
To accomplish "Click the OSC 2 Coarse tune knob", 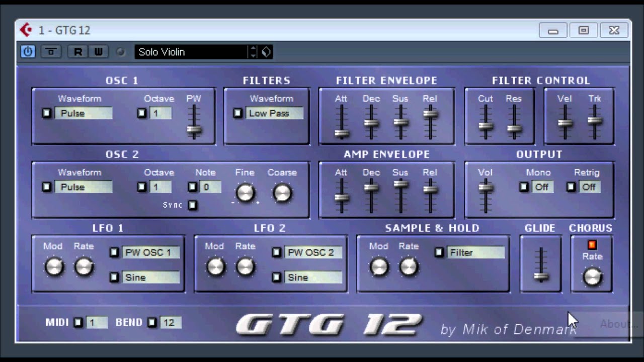I will [x=282, y=193].
